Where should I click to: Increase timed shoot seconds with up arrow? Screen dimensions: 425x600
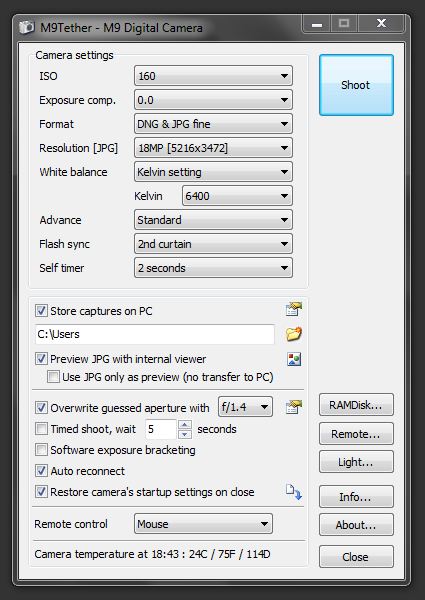click(185, 424)
